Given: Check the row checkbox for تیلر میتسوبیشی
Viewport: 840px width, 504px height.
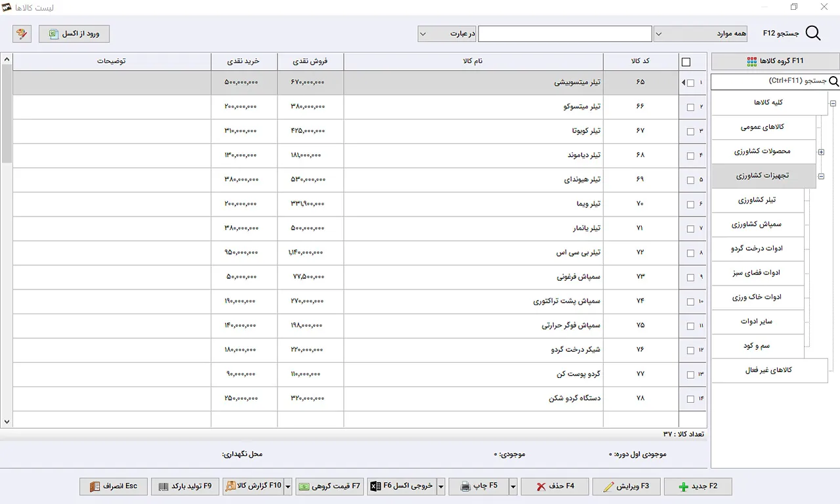Looking at the screenshot, I should tap(690, 83).
